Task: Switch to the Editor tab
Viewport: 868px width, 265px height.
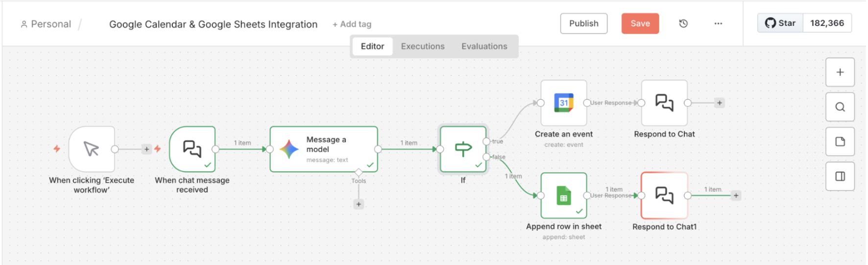Action: [x=372, y=46]
